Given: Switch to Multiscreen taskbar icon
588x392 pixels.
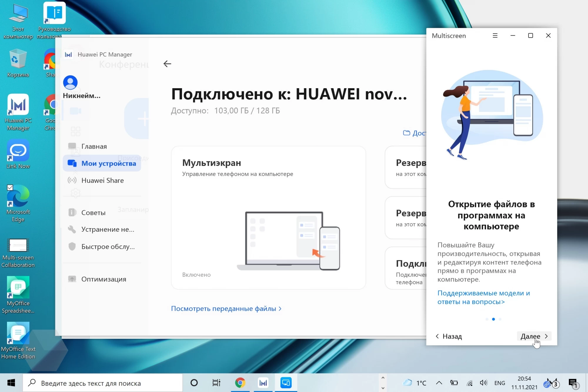Looking at the screenshot, I should 286,383.
